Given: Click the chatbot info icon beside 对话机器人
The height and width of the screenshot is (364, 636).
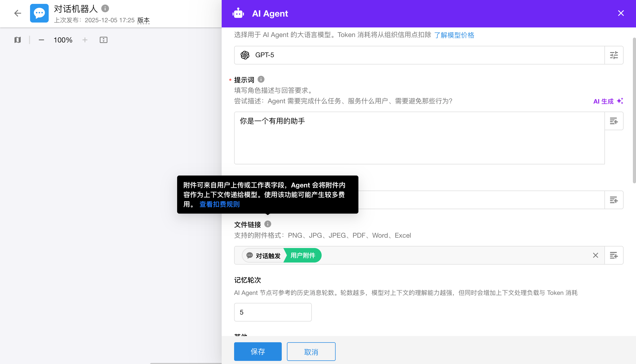Looking at the screenshot, I should tap(105, 9).
